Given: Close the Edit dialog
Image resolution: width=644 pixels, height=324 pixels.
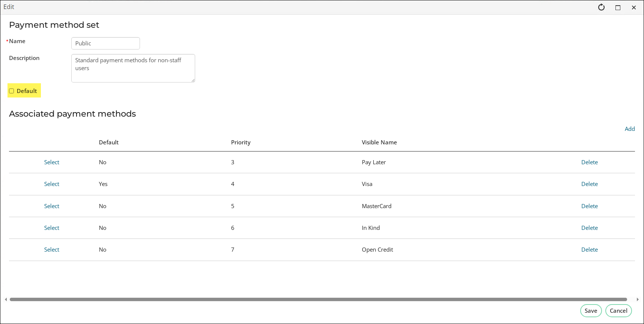Looking at the screenshot, I should (x=634, y=7).
